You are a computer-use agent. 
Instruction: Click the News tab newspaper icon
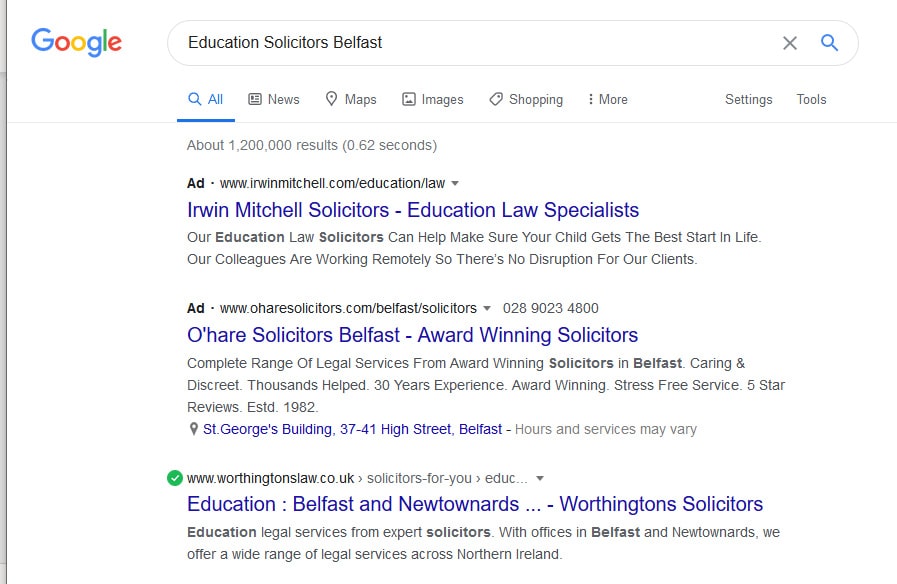point(255,99)
